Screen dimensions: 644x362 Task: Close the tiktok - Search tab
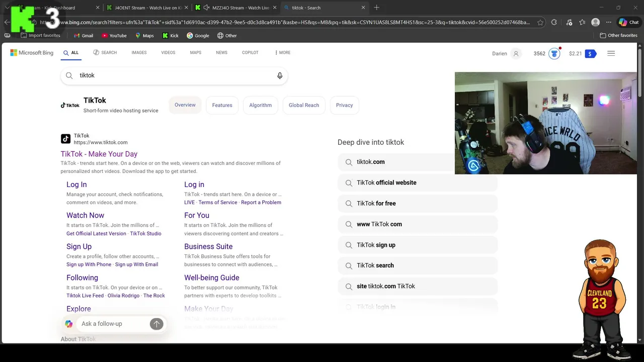(x=363, y=8)
